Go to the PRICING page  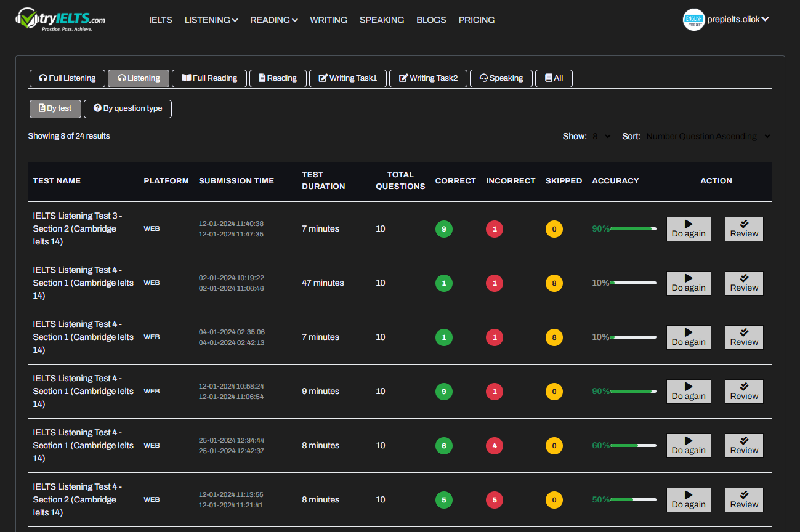477,20
